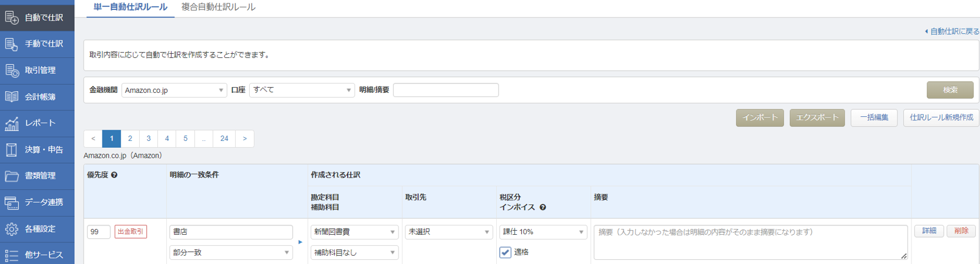The height and width of the screenshot is (264, 980).
Task: Follow the 自動仕訳に戻る link
Action: point(954,32)
